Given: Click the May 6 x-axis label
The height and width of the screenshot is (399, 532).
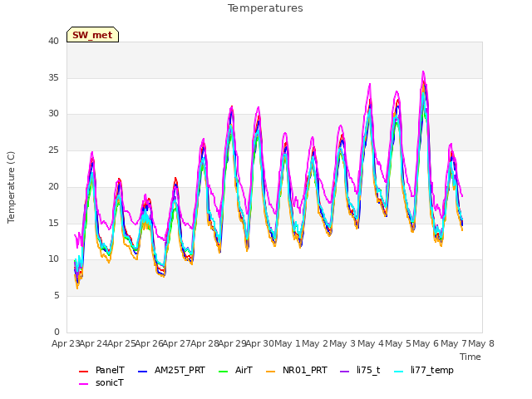Looking at the screenshot, I should pyautogui.click(x=426, y=343).
